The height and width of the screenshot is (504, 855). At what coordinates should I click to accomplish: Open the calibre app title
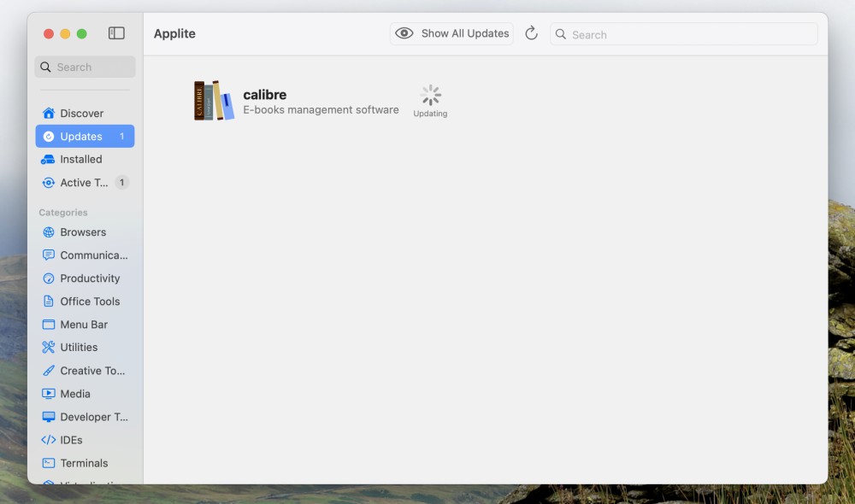(x=264, y=94)
